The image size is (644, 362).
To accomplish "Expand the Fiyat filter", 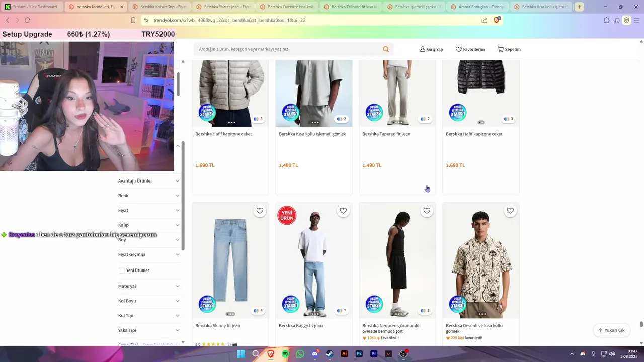I will tap(148, 210).
